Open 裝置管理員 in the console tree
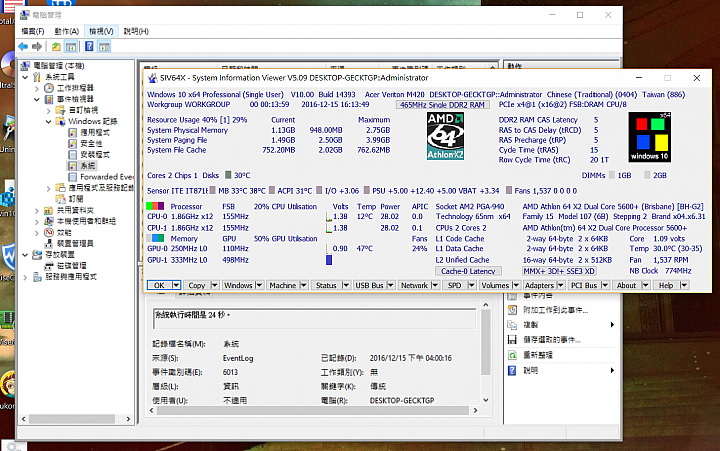This screenshot has width=720, height=451. tap(75, 243)
